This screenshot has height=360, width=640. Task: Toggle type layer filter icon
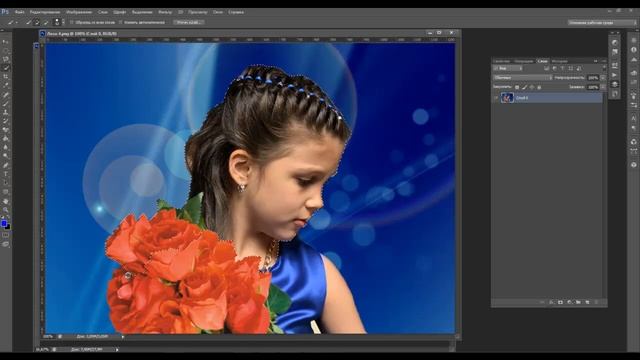562,68
